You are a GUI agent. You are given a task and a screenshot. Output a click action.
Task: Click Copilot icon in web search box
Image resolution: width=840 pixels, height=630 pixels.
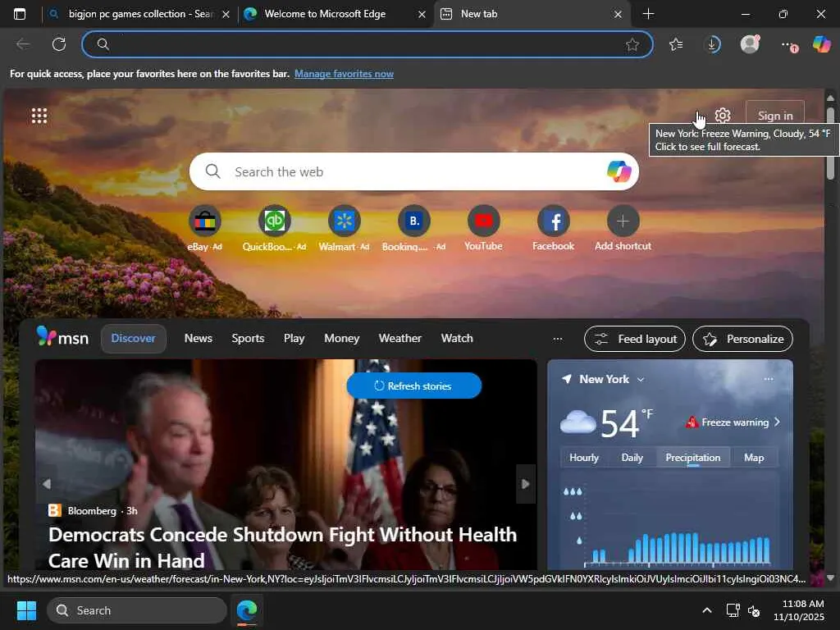point(619,171)
